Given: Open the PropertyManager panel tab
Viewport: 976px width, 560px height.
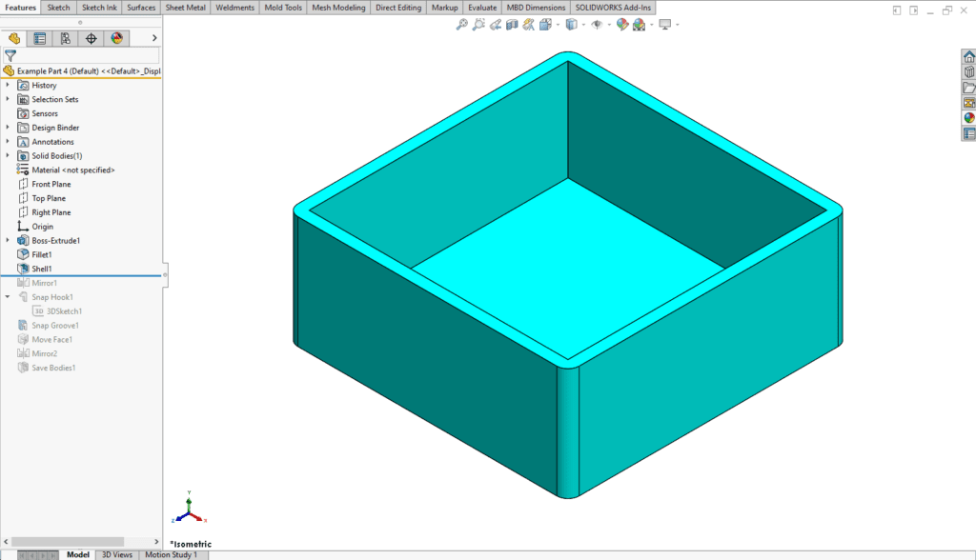Looking at the screenshot, I should click(40, 38).
